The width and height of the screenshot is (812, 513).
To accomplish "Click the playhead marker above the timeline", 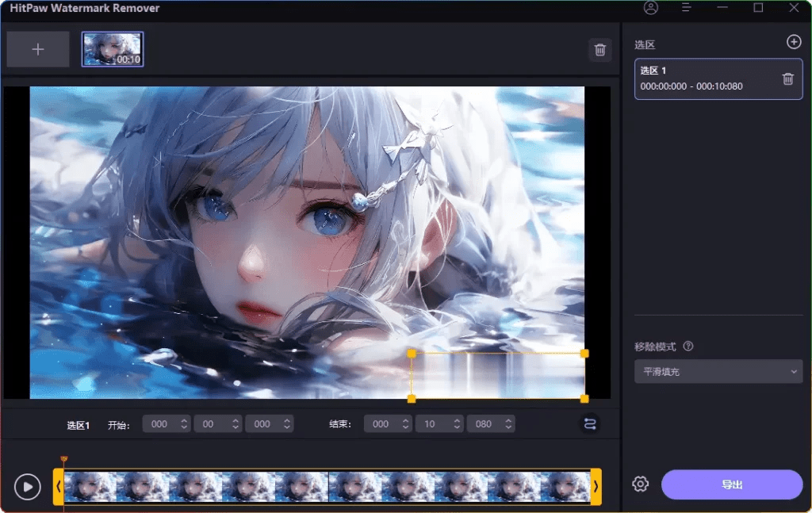I will click(x=65, y=457).
